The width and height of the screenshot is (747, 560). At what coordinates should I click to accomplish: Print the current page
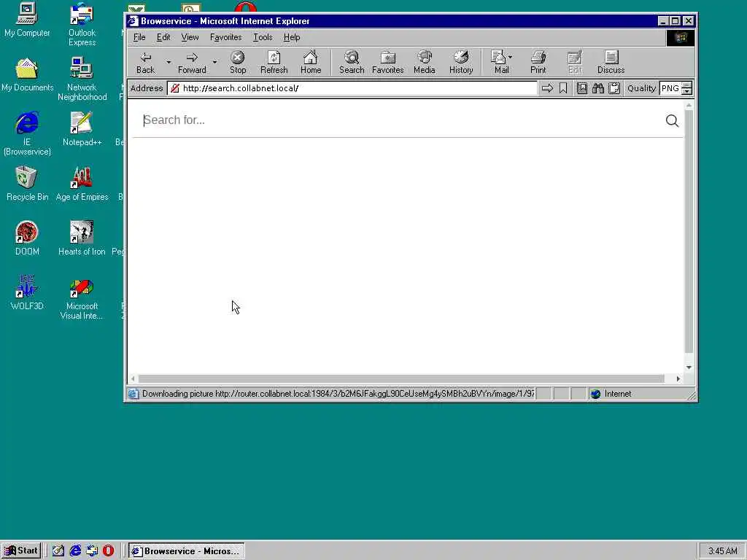[x=538, y=63]
